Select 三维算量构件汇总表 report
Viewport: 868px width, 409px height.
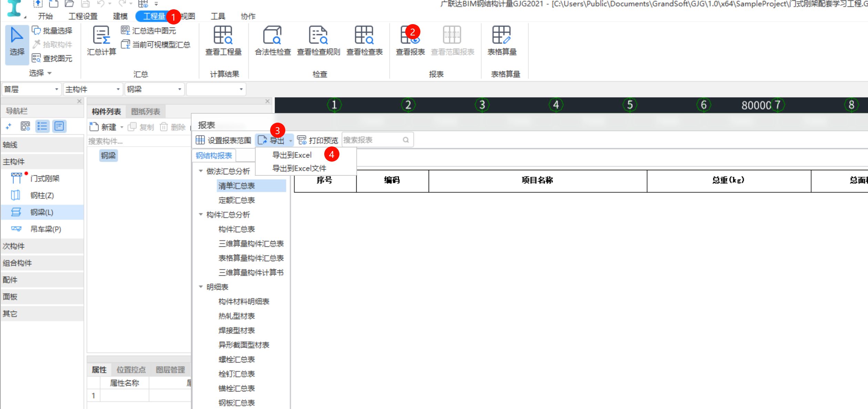pyautogui.click(x=251, y=244)
